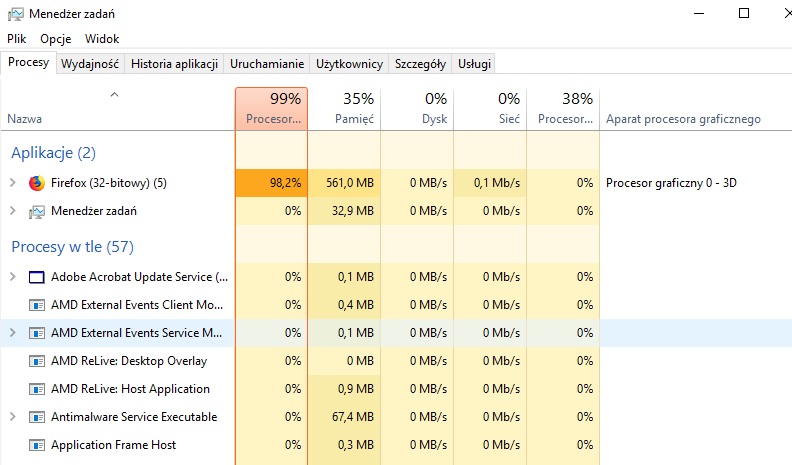Viewport: 792px width, 465px height.
Task: Click AMD External Events Service process icon
Action: click(36, 333)
